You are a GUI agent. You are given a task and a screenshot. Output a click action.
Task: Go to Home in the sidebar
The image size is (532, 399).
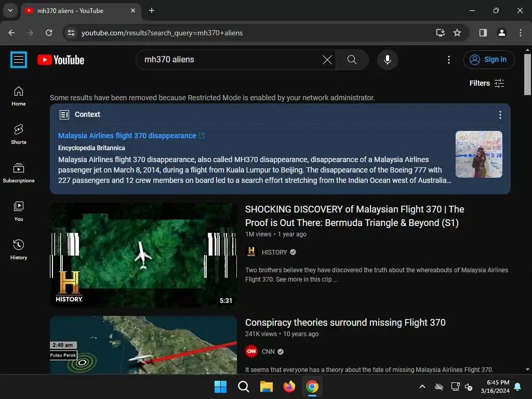(19, 96)
